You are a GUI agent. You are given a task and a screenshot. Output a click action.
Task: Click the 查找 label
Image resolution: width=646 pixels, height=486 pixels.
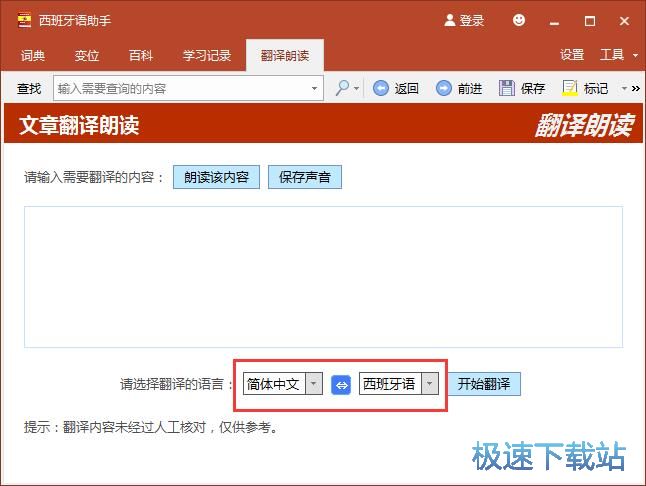click(29, 88)
